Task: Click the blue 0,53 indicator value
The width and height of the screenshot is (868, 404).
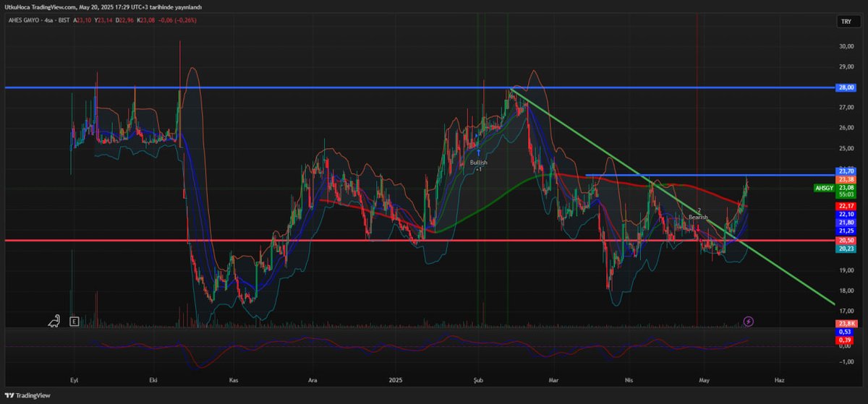Action: pyautogui.click(x=846, y=331)
